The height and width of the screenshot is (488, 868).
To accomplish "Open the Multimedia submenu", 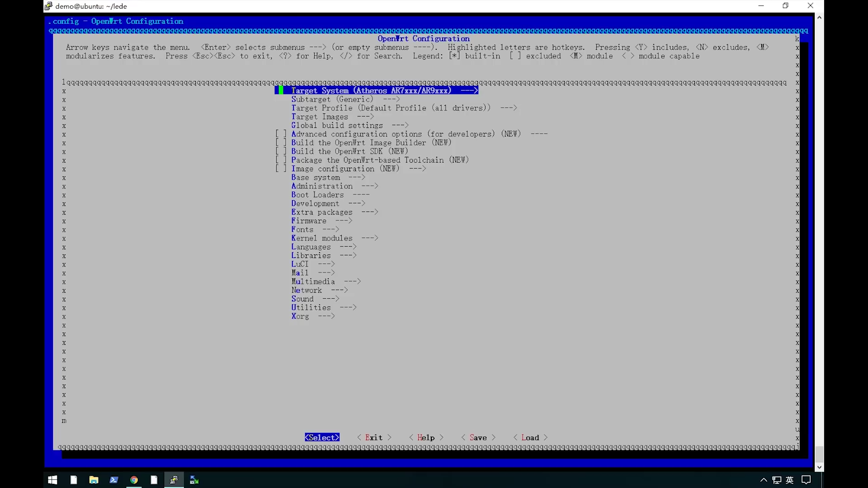I will point(326,282).
